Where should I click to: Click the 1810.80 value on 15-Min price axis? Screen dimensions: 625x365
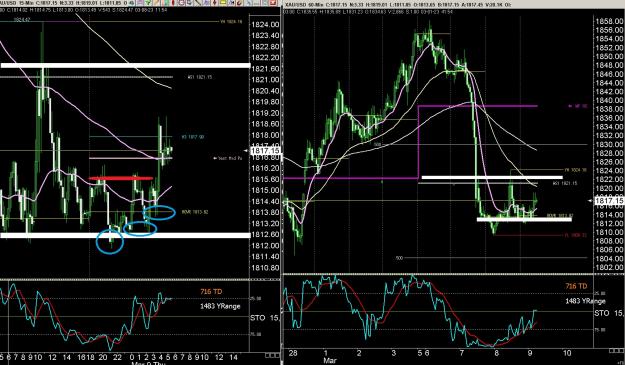pyautogui.click(x=265, y=268)
